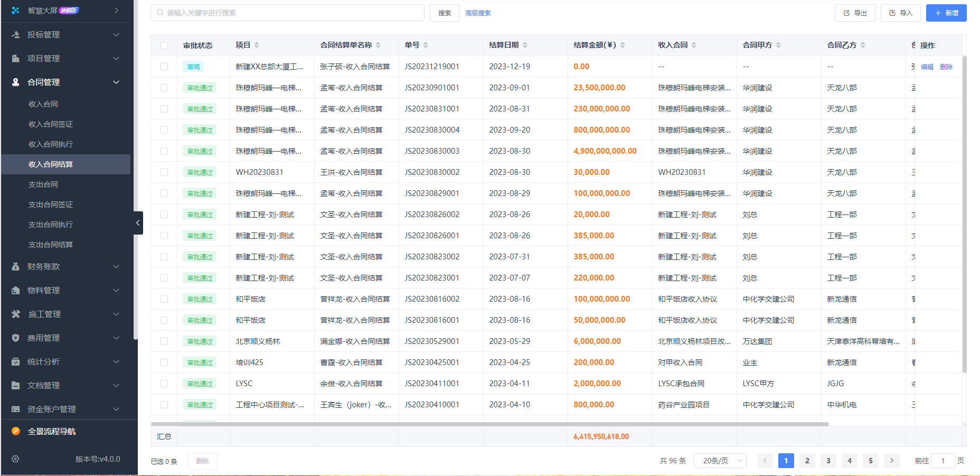Click the 全景流程导航 compass icon
Image resolution: width=980 pixels, height=476 pixels.
coord(16,432)
